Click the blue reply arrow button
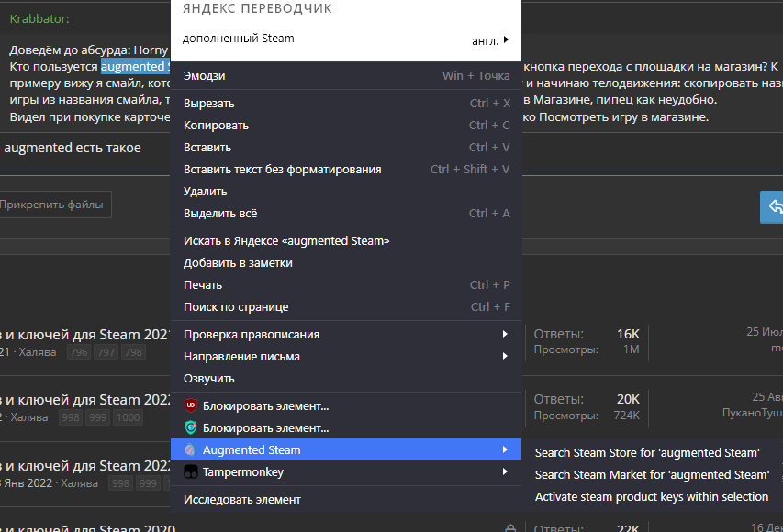Image resolution: width=783 pixels, height=532 pixels. [x=771, y=206]
